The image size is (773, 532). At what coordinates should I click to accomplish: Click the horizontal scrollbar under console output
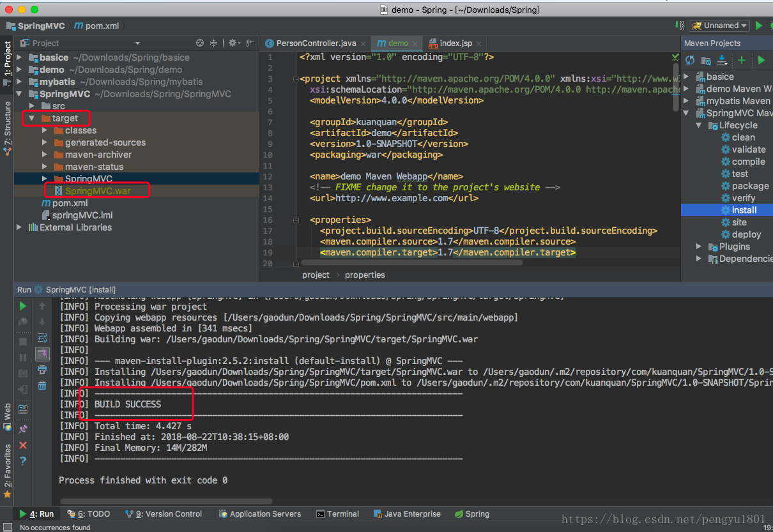pos(166,501)
